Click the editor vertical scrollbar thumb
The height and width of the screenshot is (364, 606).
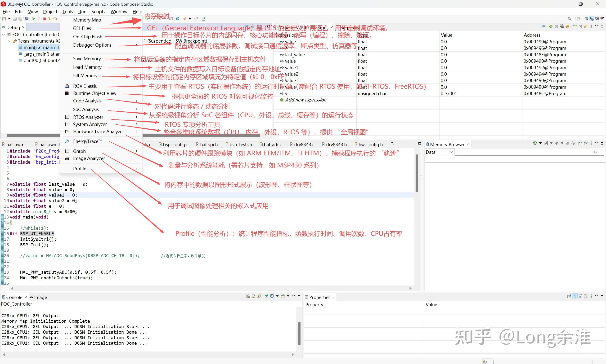point(417,173)
